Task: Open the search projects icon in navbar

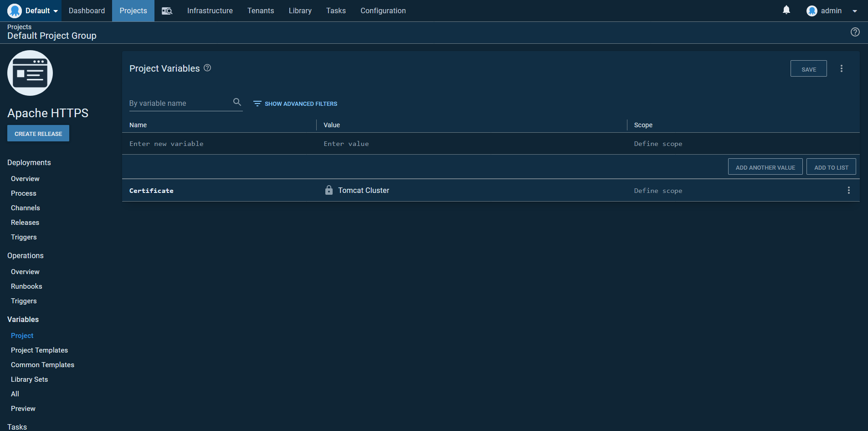Action: pos(167,11)
